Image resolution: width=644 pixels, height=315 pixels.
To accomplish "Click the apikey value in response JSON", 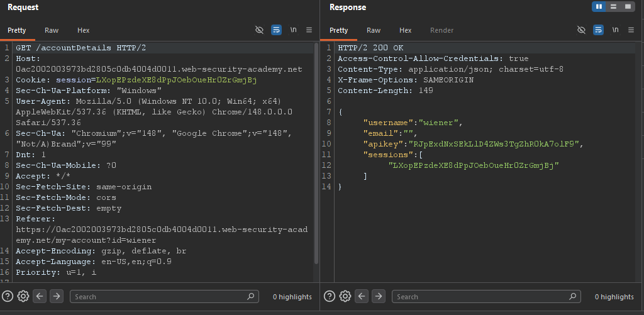I will tap(493, 144).
